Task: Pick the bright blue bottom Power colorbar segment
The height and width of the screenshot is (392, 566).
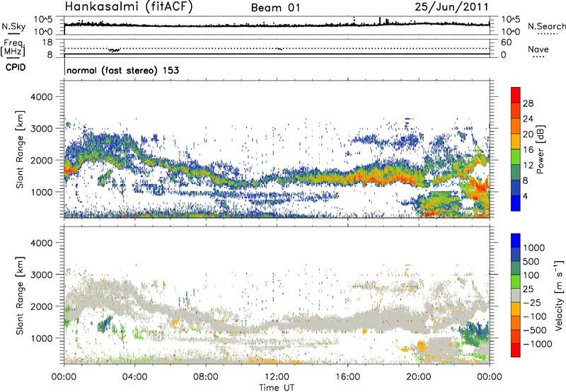Action: pyautogui.click(x=516, y=203)
